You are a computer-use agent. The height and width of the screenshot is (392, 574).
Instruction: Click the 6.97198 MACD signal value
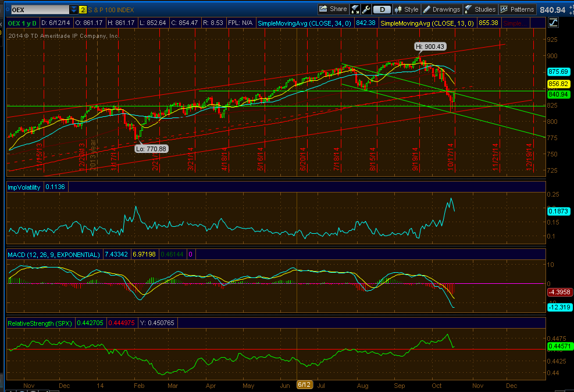144,254
